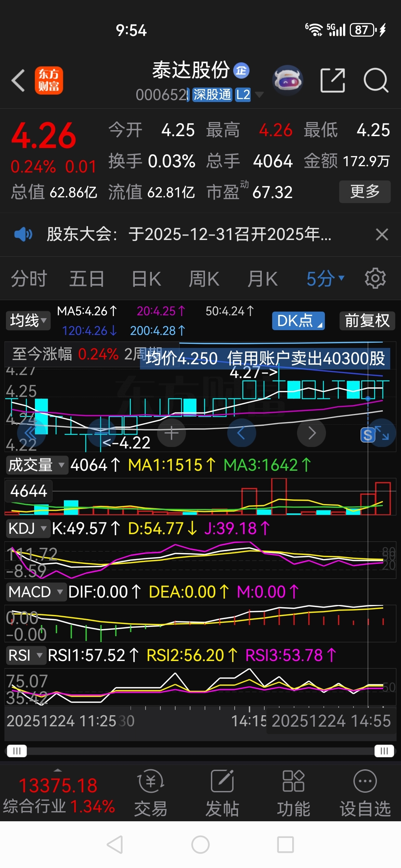Viewport: 401px width, 868px height.
Task: Open the 成交量 indicator dropdown
Action: point(37,465)
